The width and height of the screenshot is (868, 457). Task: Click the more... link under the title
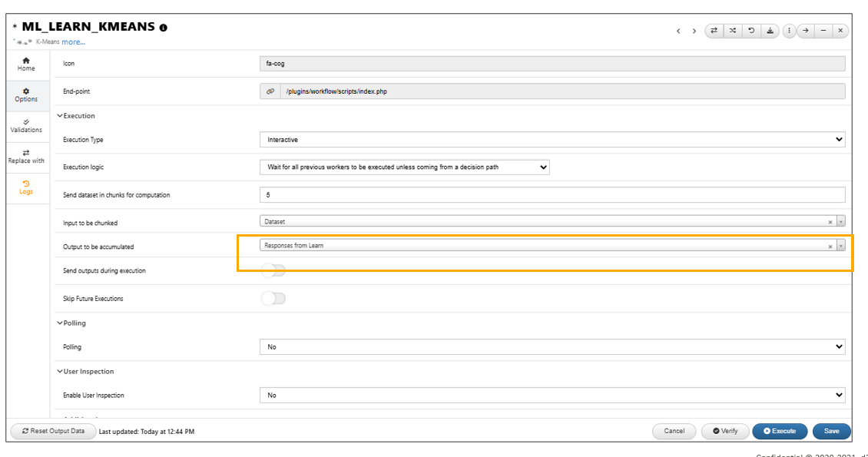(73, 42)
